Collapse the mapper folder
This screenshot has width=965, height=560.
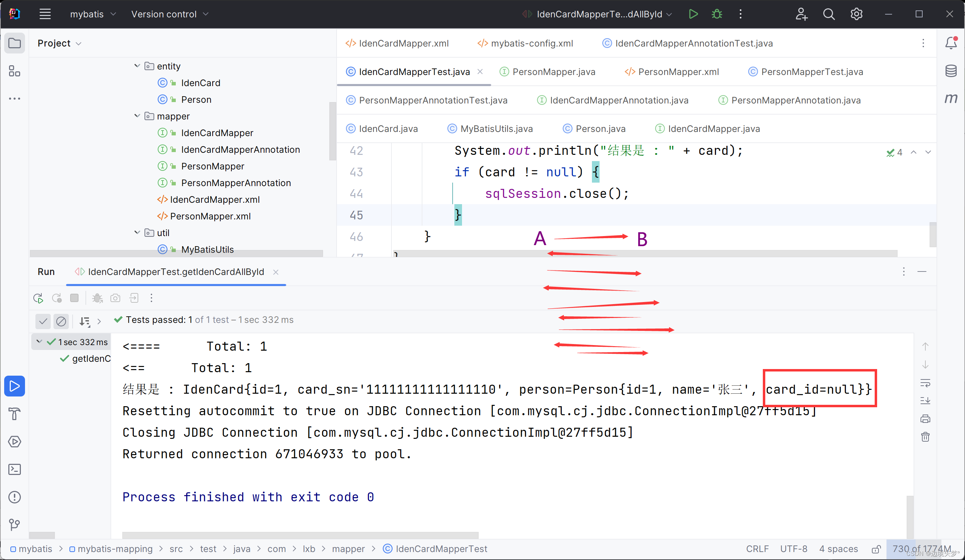137,116
